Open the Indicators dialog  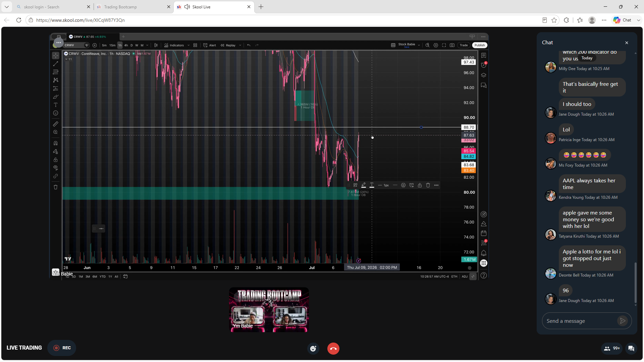click(x=174, y=45)
